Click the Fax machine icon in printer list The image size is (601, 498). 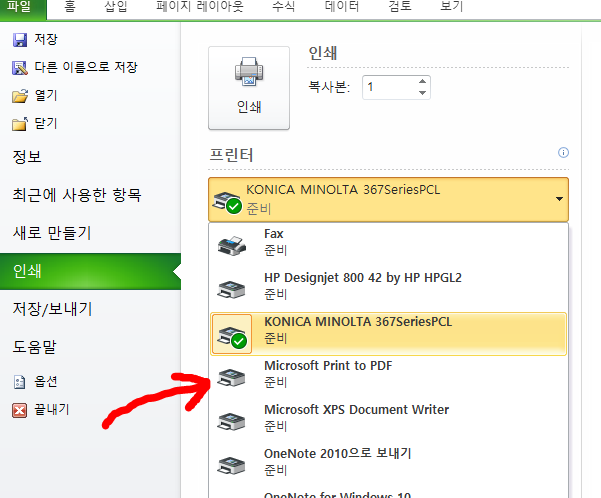point(232,245)
